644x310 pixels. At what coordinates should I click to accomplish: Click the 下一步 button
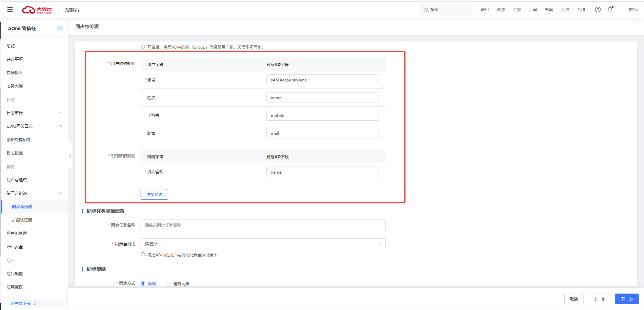tap(627, 299)
